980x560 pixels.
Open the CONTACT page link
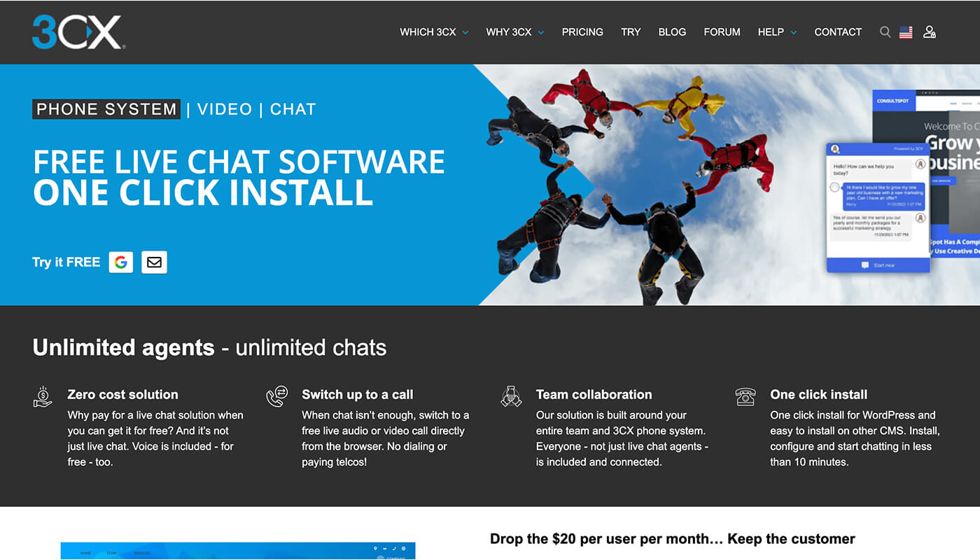[838, 32]
